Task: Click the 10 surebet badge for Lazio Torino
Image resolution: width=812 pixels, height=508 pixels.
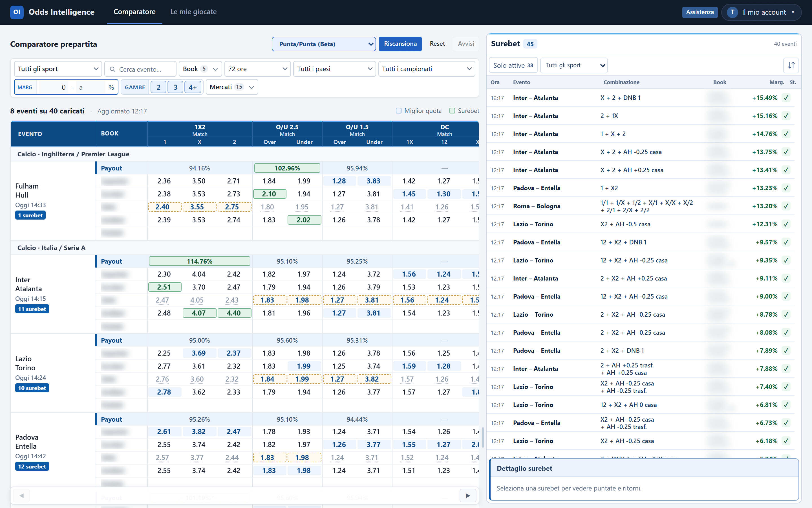Action: click(x=32, y=388)
